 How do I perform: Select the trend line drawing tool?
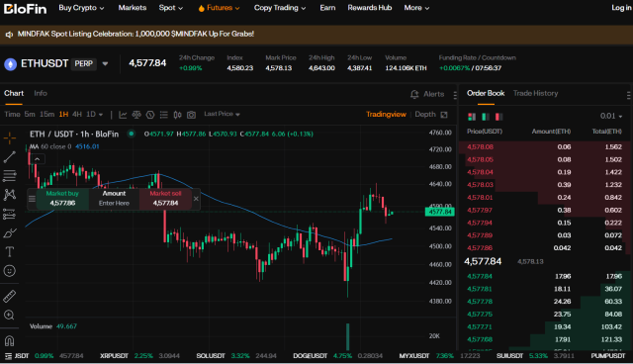pyautogui.click(x=10, y=157)
